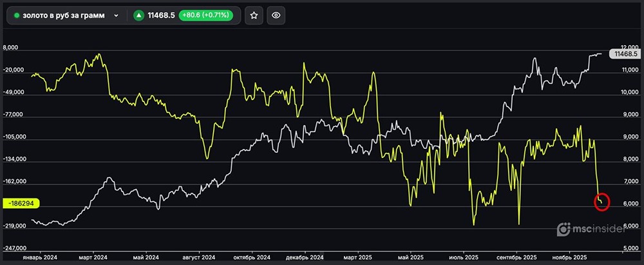The image size is (644, 265).
Task: Click the star favorite icon
Action: point(254,15)
